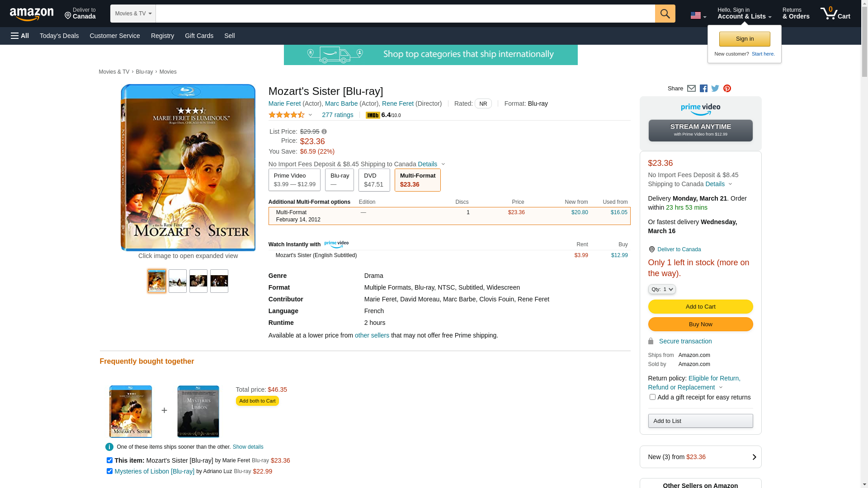
Task: Click the Amazon logo
Action: [32, 14]
